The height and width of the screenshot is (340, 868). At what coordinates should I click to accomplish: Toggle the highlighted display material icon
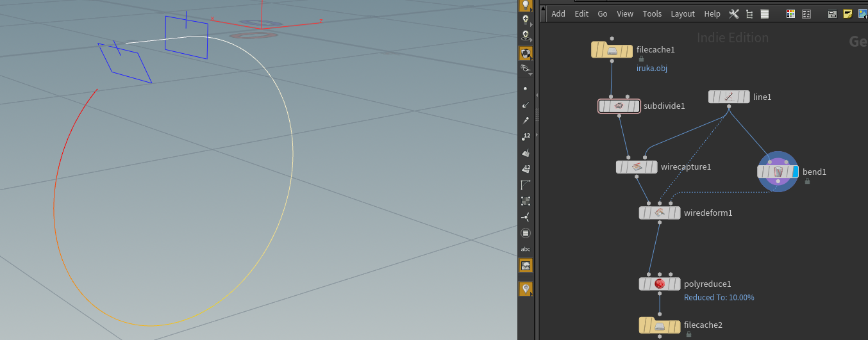[x=526, y=53]
